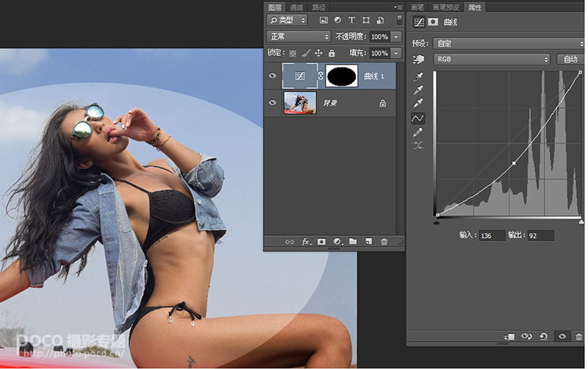The image size is (588, 369).
Task: Expand the opacity slider dropdown arrow
Action: point(396,37)
